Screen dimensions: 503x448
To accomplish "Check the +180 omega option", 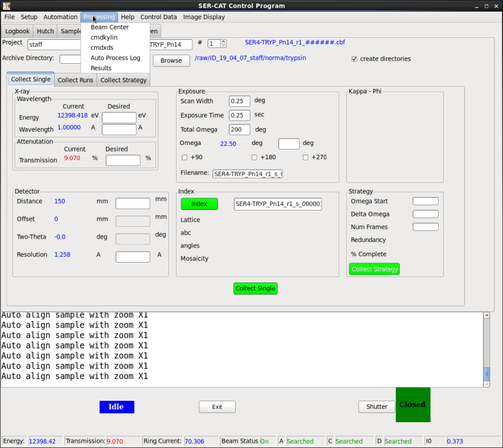I will point(254,157).
